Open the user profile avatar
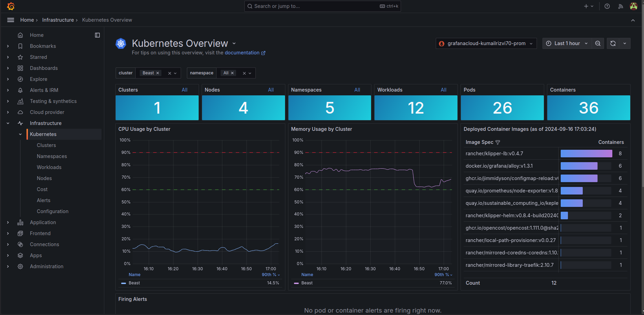 pyautogui.click(x=633, y=6)
